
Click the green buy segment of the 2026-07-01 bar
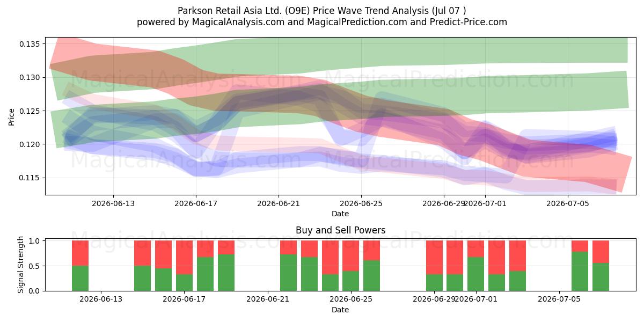[476, 274]
